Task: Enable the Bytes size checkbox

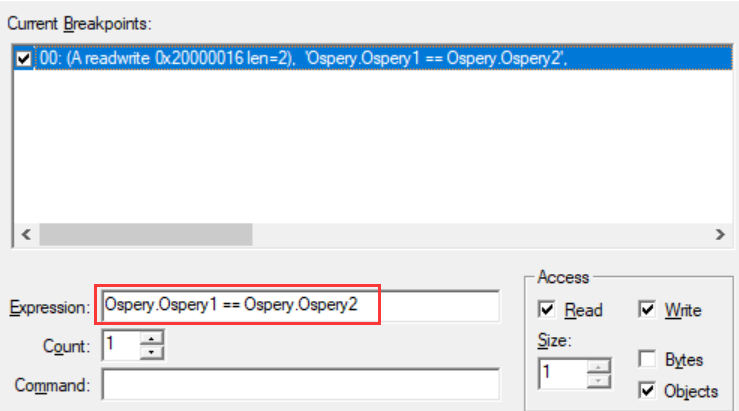Action: [647, 359]
